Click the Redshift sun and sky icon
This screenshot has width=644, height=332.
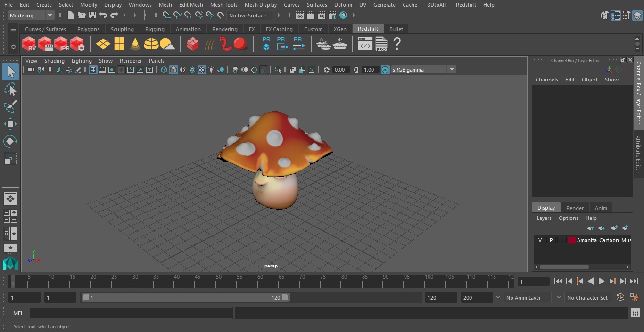[x=167, y=44]
